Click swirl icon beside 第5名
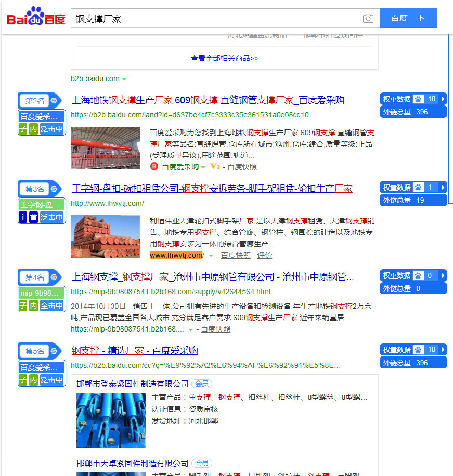453x476 pixels. [x=54, y=351]
